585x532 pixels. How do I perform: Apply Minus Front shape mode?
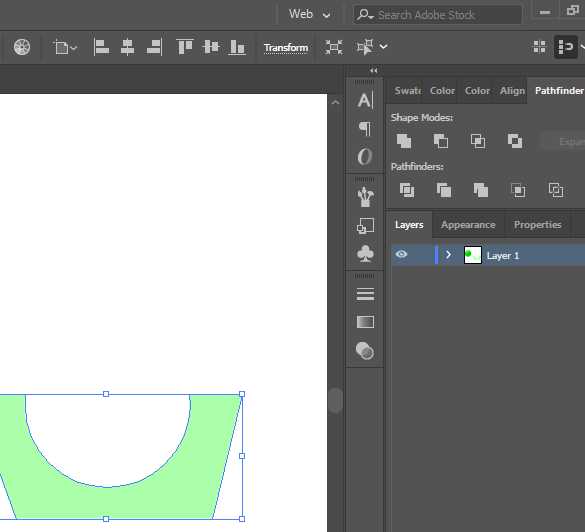click(441, 141)
